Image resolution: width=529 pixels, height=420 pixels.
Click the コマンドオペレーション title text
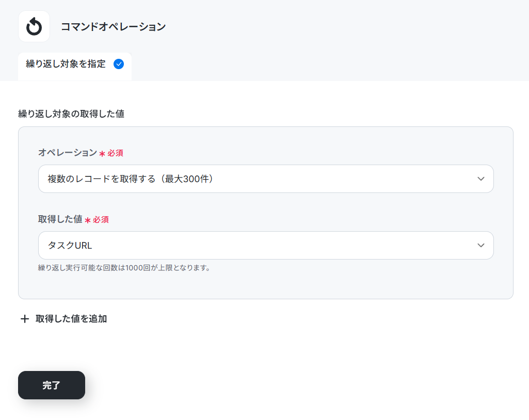[114, 27]
